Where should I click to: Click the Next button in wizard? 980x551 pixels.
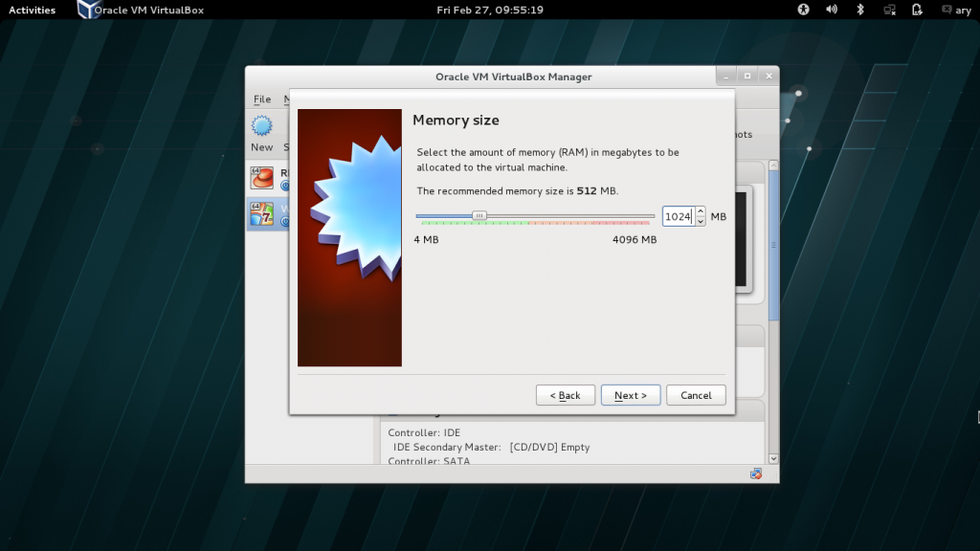[630, 395]
